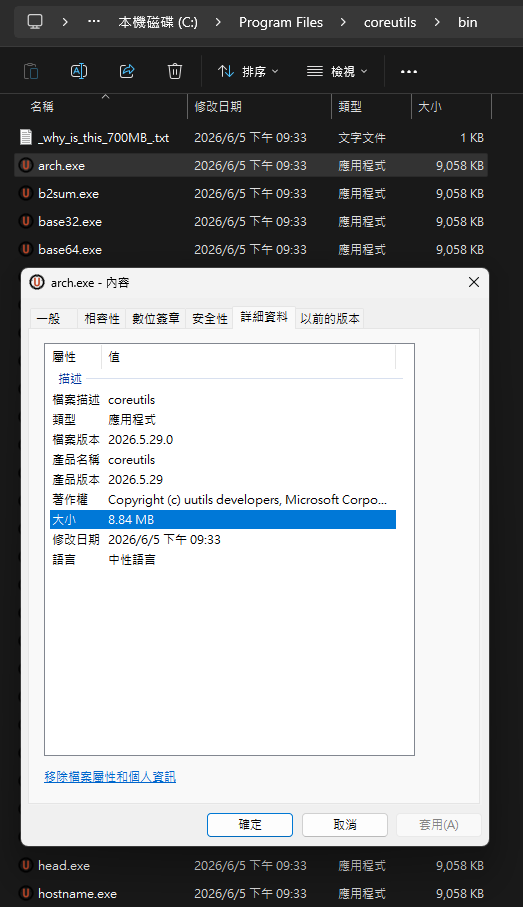Open the 排序 sort dropdown
523x907 pixels.
point(248,71)
